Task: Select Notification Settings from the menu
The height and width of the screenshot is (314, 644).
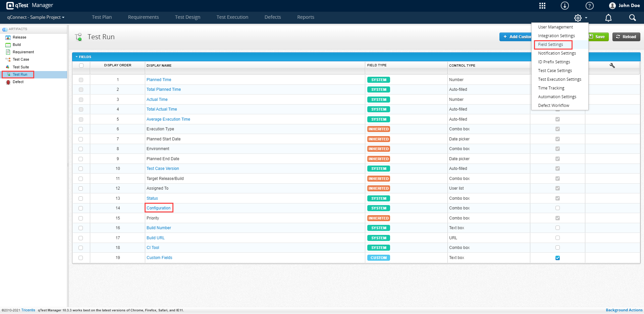Action: tap(557, 53)
